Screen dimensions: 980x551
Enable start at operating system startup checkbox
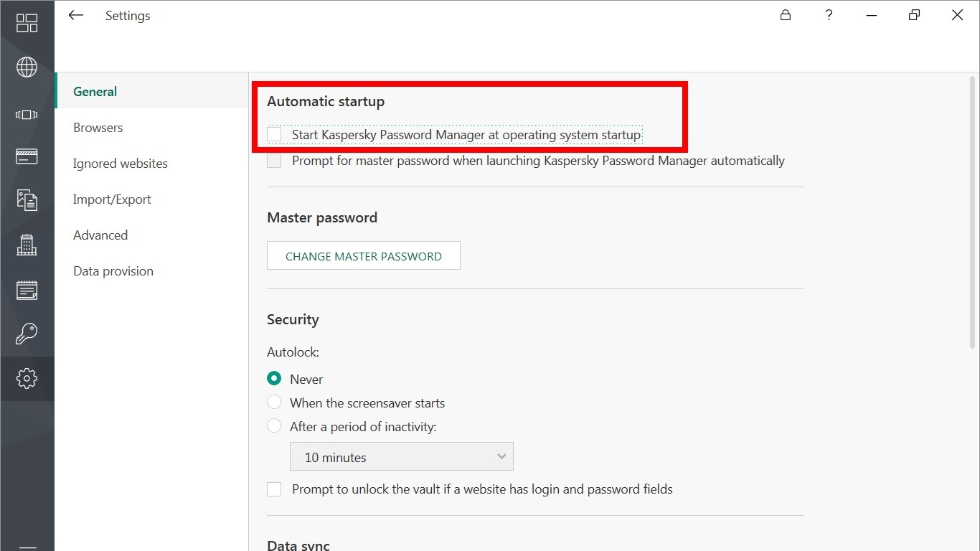[274, 134]
